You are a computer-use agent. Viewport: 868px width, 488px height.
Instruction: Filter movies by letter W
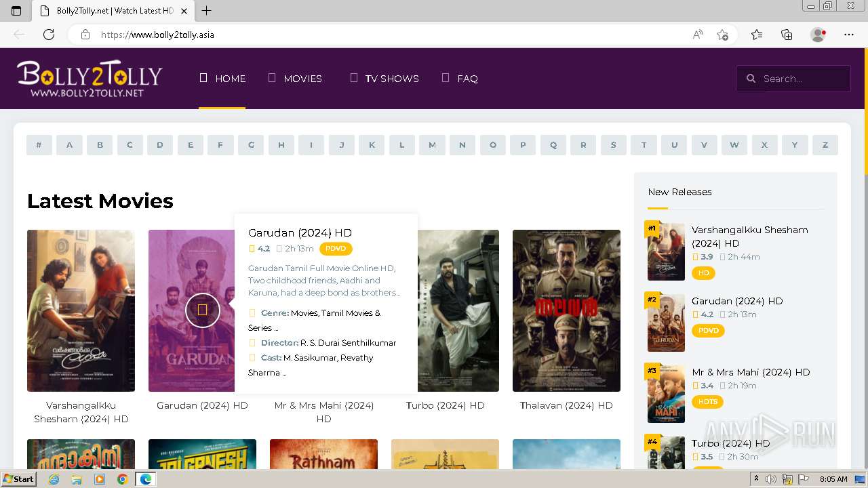734,145
